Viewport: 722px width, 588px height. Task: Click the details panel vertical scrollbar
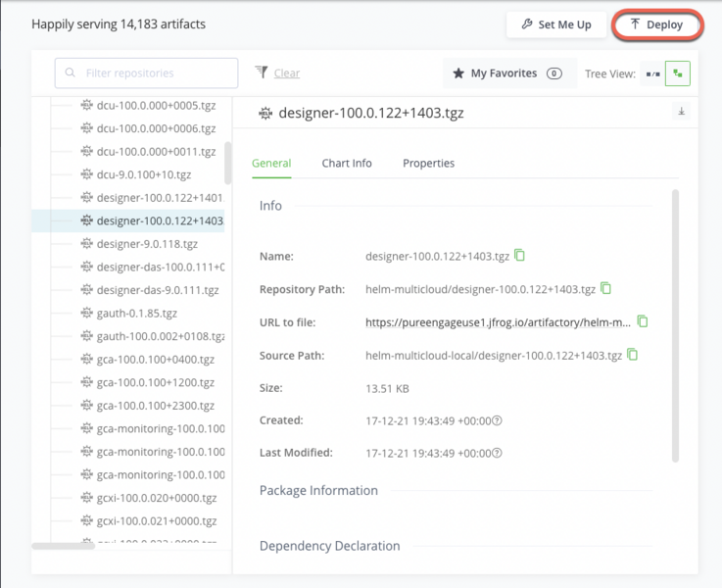676,325
